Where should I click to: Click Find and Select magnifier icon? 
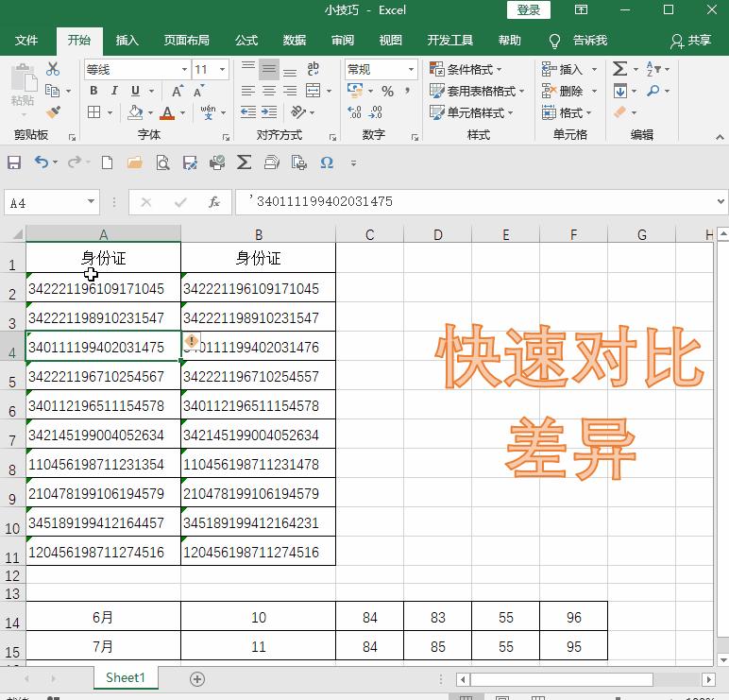coord(653,91)
